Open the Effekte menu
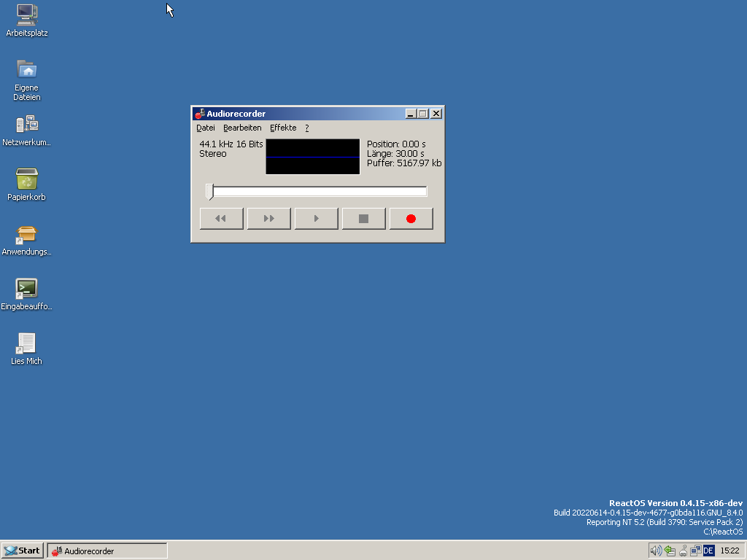The height and width of the screenshot is (560, 747). click(x=283, y=128)
